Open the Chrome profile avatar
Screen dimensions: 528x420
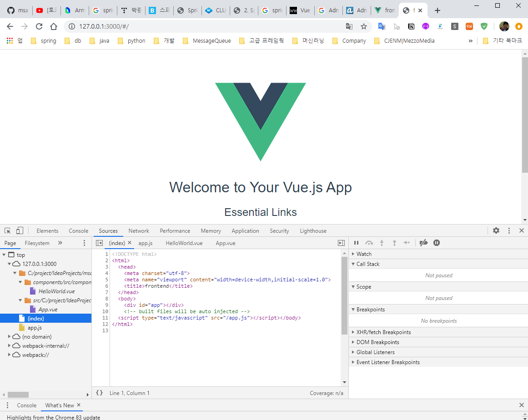[504, 26]
